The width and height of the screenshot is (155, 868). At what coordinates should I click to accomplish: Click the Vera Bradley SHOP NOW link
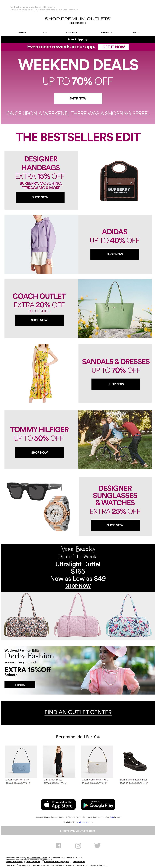(x=78, y=586)
